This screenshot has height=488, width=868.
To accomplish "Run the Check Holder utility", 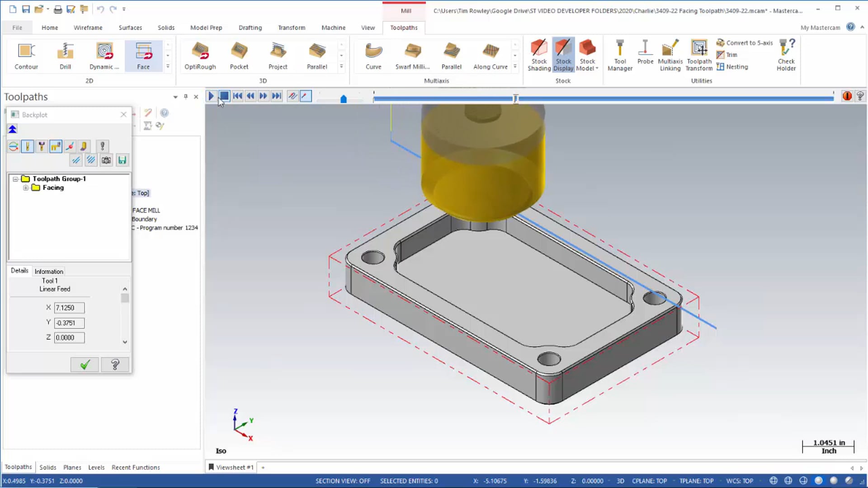I will (x=786, y=56).
